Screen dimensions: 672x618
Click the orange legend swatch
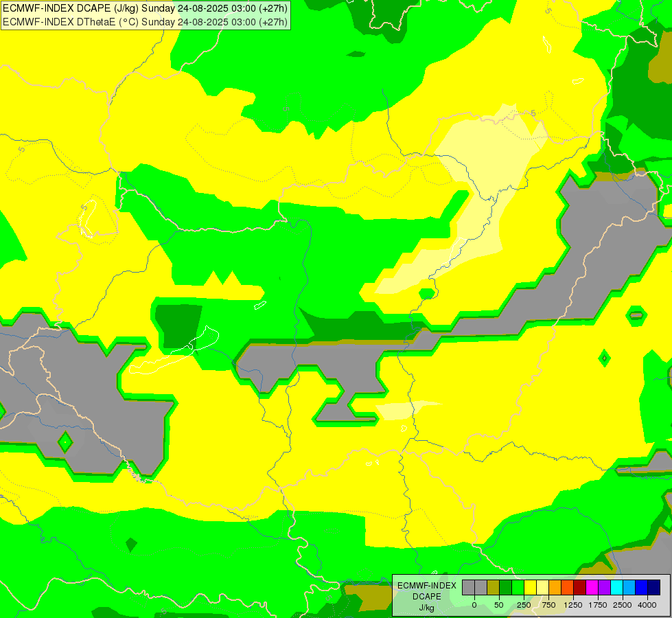pyautogui.click(x=555, y=588)
